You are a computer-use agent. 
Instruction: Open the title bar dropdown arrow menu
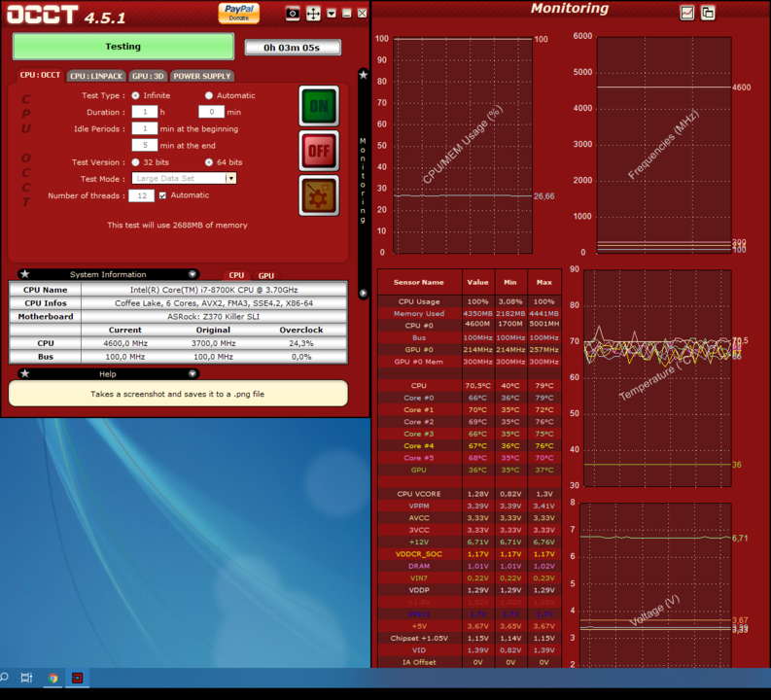click(x=332, y=14)
